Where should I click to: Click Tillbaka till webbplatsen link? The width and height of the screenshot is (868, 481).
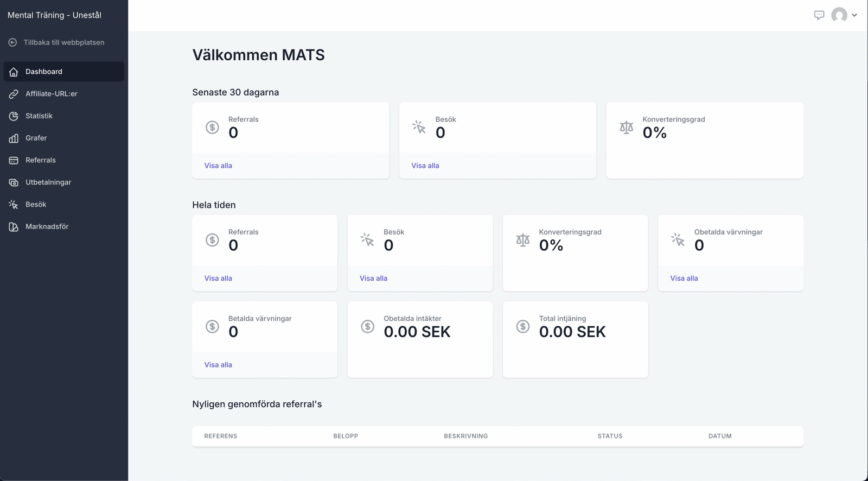click(x=63, y=42)
